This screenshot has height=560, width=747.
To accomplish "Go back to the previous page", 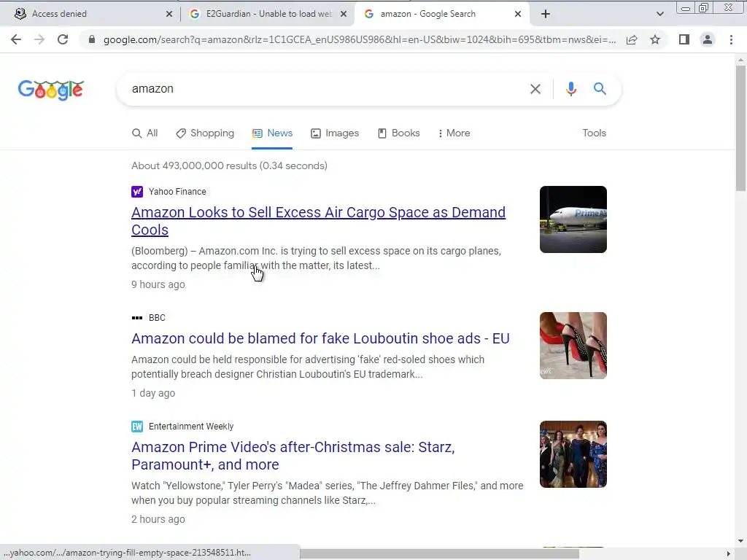I will (16, 39).
